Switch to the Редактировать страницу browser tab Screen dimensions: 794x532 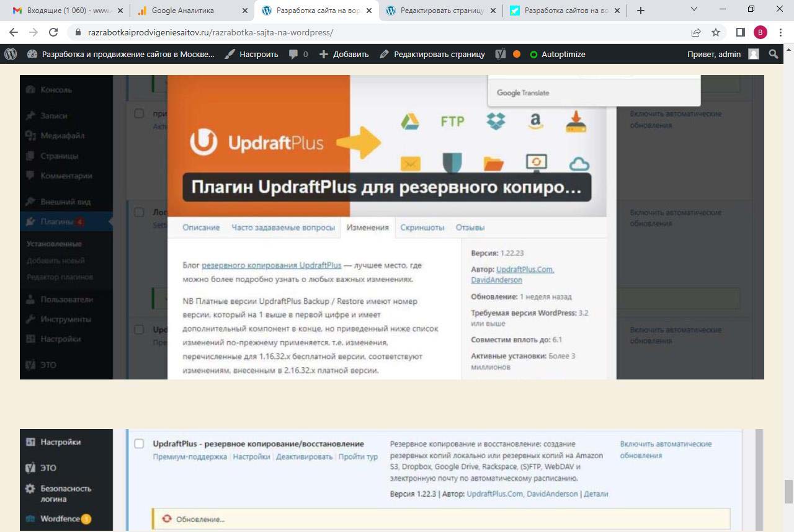[x=438, y=11]
